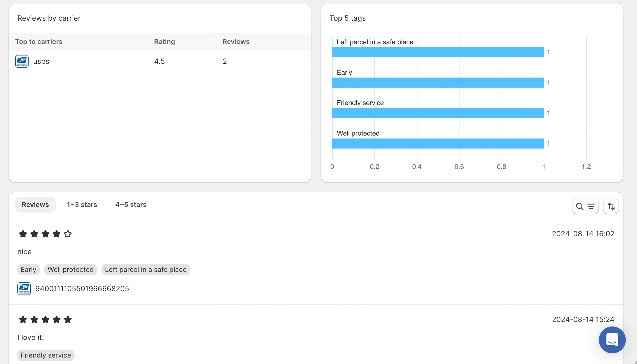637x364 pixels.
Task: Click the 'Well protected' tag chip
Action: pos(71,270)
